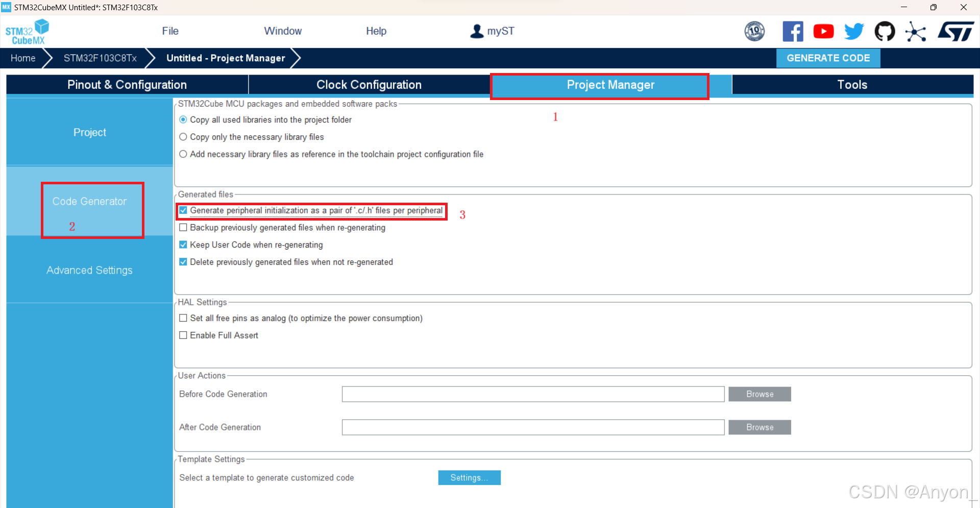
Task: Open the Window menu
Action: coord(283,31)
